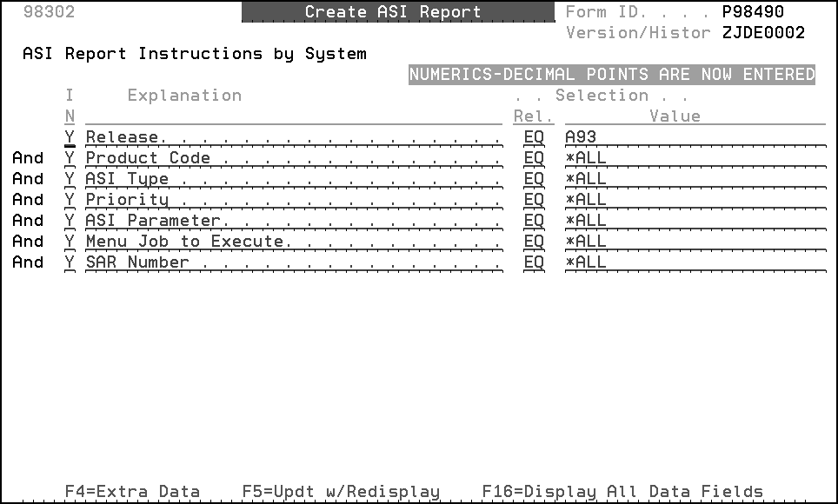Select the Create ASI Report title bar

point(394,12)
